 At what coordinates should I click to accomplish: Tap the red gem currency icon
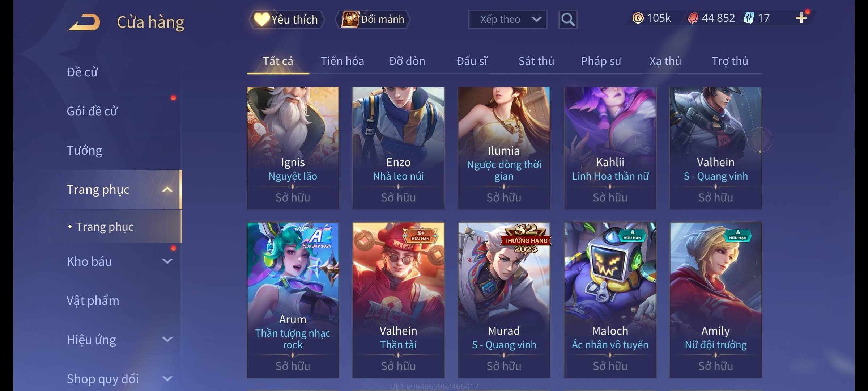pyautogui.click(x=693, y=18)
